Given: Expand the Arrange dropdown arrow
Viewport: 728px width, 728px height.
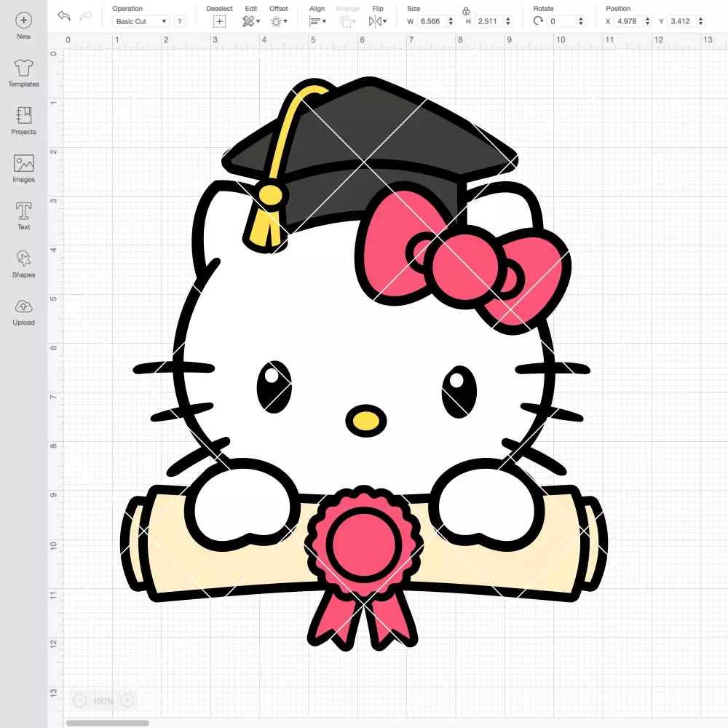Looking at the screenshot, I should click(355, 21).
